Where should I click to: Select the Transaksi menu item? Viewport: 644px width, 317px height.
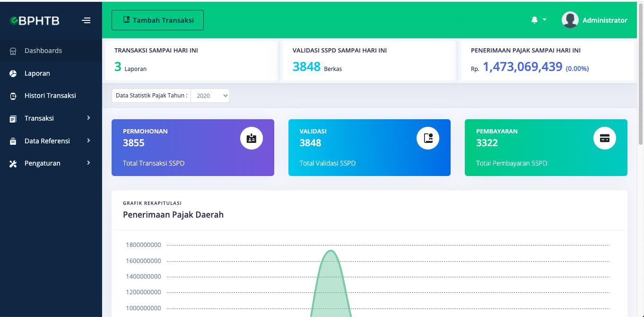51,118
